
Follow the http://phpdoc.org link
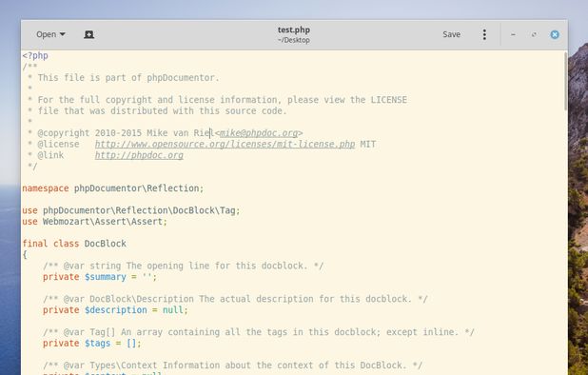click(x=139, y=155)
